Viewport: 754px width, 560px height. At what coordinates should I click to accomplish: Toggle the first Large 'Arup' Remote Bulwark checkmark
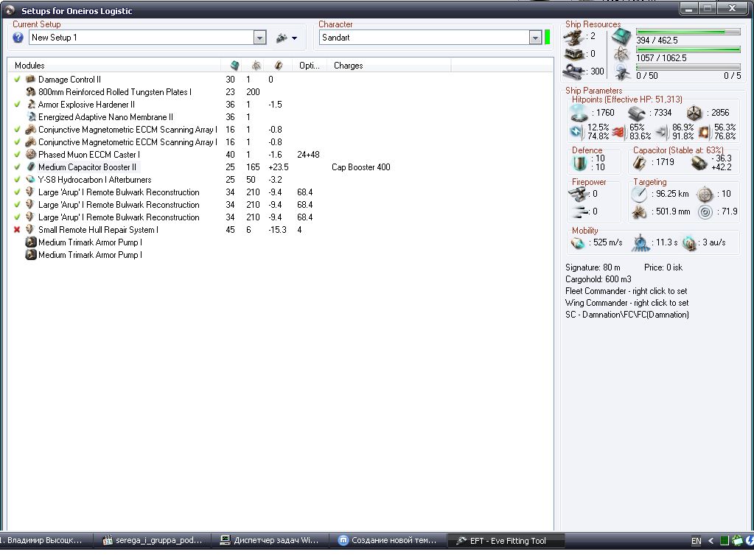(17, 192)
